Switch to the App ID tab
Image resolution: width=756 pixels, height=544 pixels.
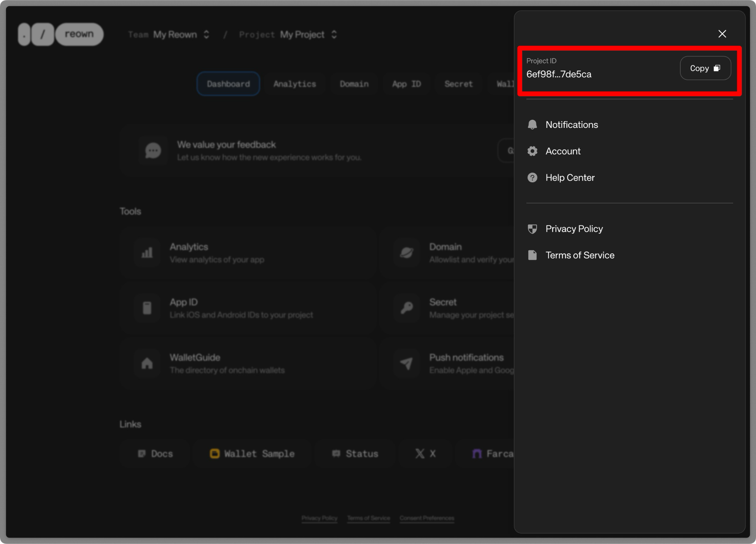coord(406,84)
